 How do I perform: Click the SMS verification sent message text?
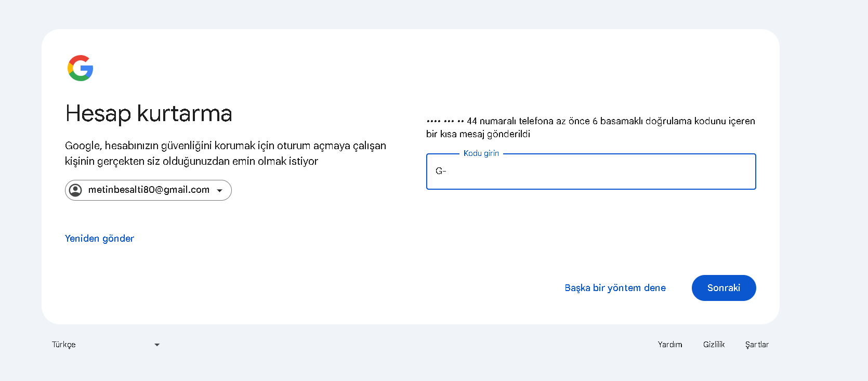tap(590, 127)
